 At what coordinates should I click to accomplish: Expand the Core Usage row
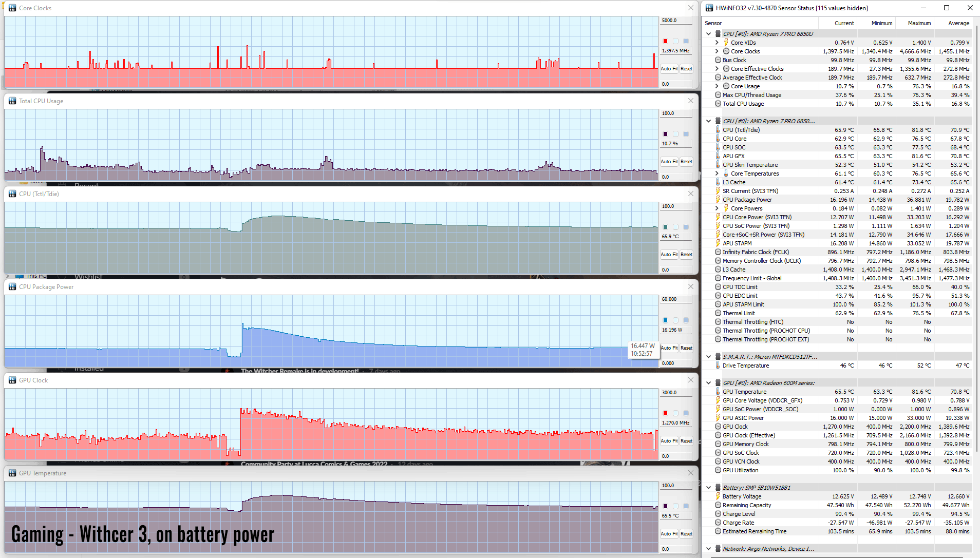pos(717,86)
